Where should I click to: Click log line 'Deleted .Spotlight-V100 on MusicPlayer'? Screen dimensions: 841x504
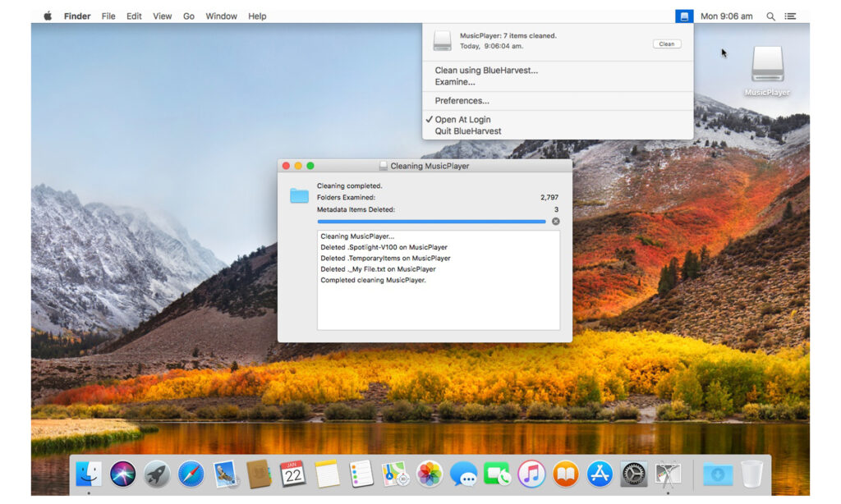tap(384, 247)
